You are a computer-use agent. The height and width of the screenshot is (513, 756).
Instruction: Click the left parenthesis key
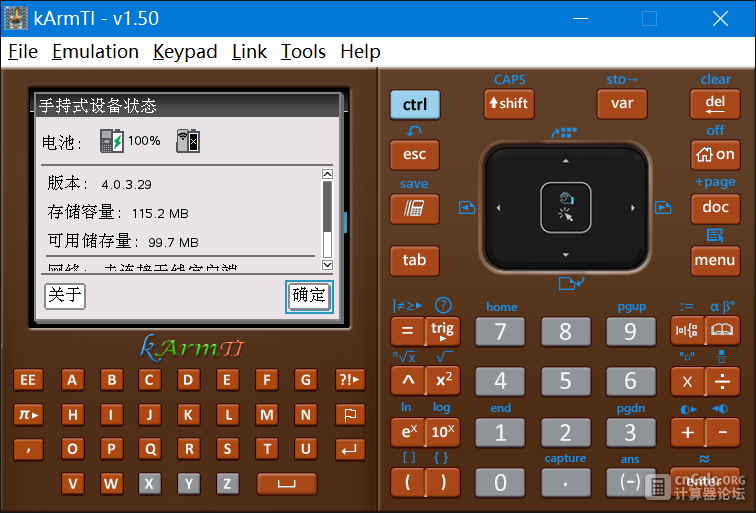407,482
